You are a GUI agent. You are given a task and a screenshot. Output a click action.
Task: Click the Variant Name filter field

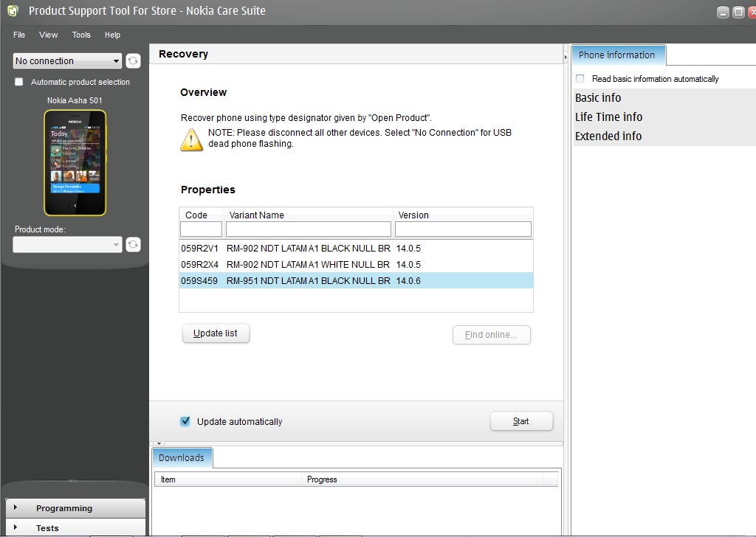point(308,229)
